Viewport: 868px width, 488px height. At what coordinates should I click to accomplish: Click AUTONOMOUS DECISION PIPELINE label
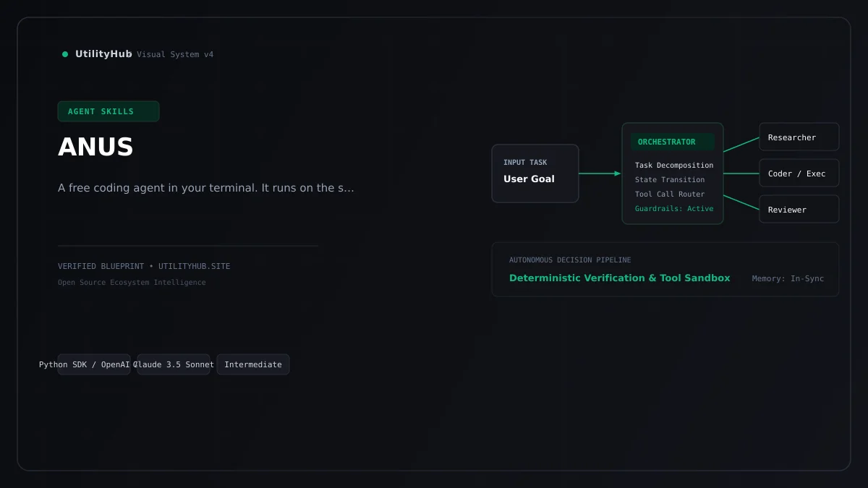pos(570,260)
